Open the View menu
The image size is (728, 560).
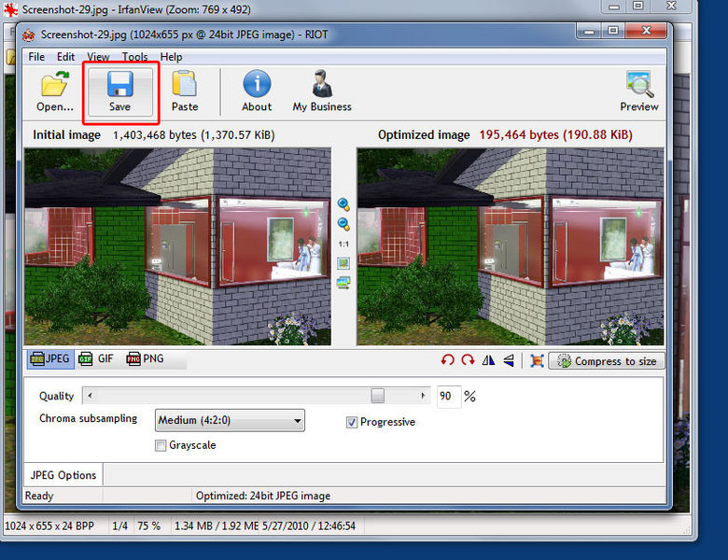click(x=98, y=57)
